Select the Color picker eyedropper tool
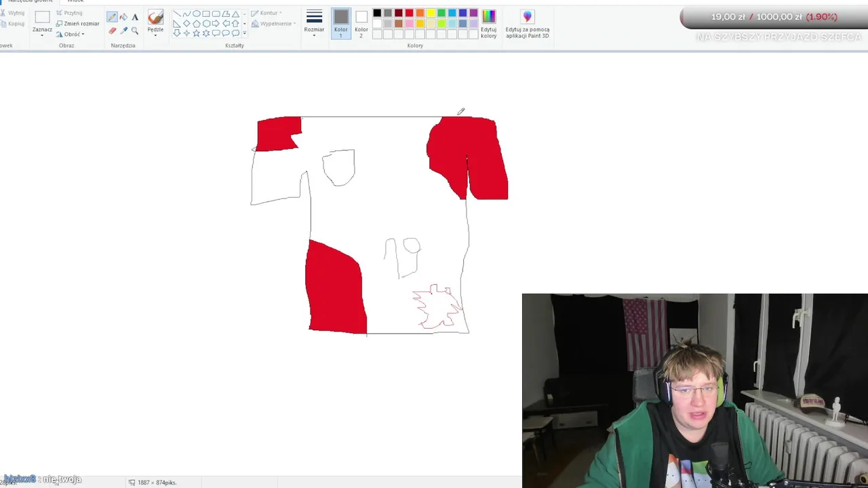The height and width of the screenshot is (488, 868). tap(123, 30)
